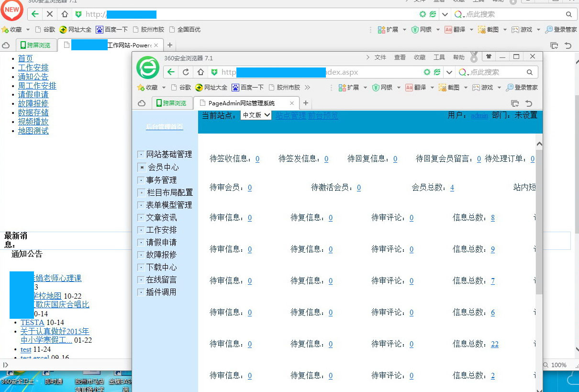Click the skin shirt icon in front title bar
The height and width of the screenshot is (392, 579).
tap(489, 56)
